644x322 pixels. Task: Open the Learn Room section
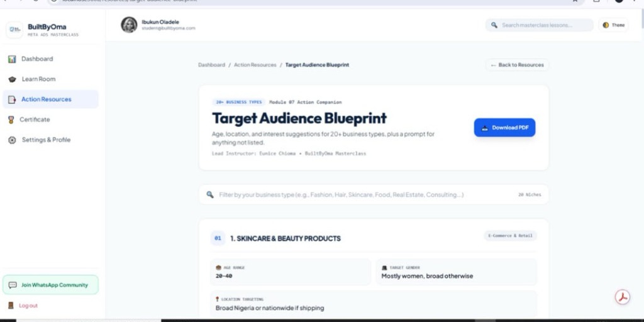tap(50, 79)
